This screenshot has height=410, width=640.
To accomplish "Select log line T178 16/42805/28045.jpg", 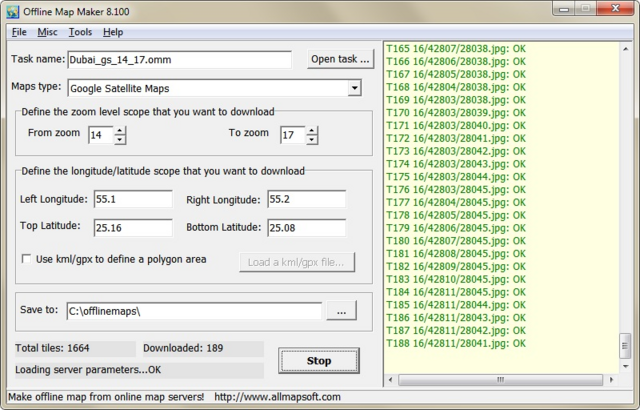I will click(x=456, y=215).
